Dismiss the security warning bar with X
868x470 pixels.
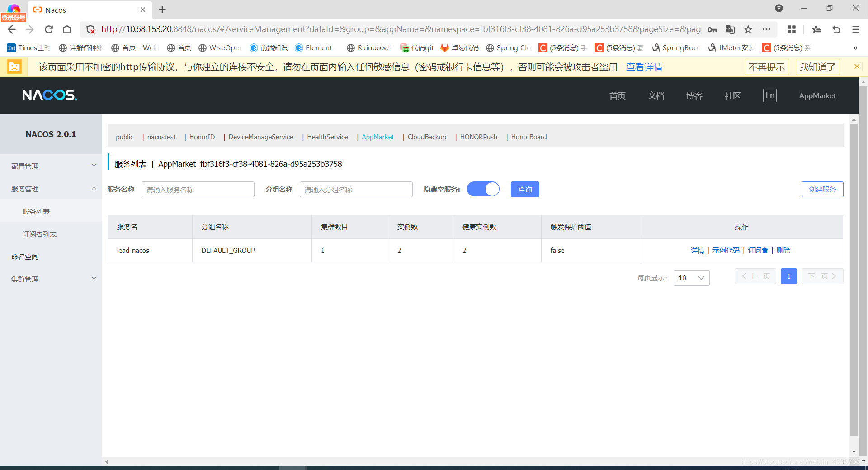point(857,66)
